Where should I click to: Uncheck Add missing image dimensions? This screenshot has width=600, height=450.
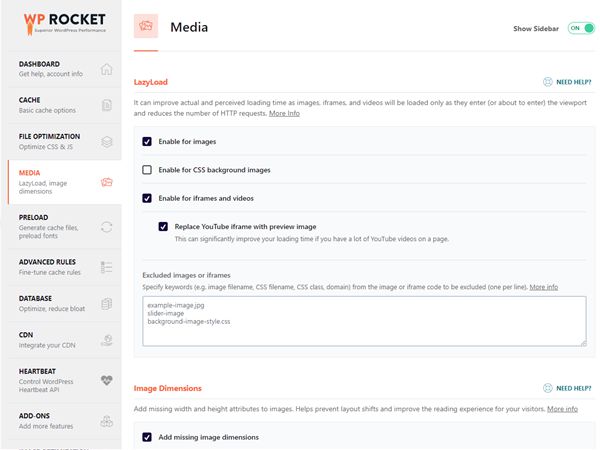[x=147, y=437]
